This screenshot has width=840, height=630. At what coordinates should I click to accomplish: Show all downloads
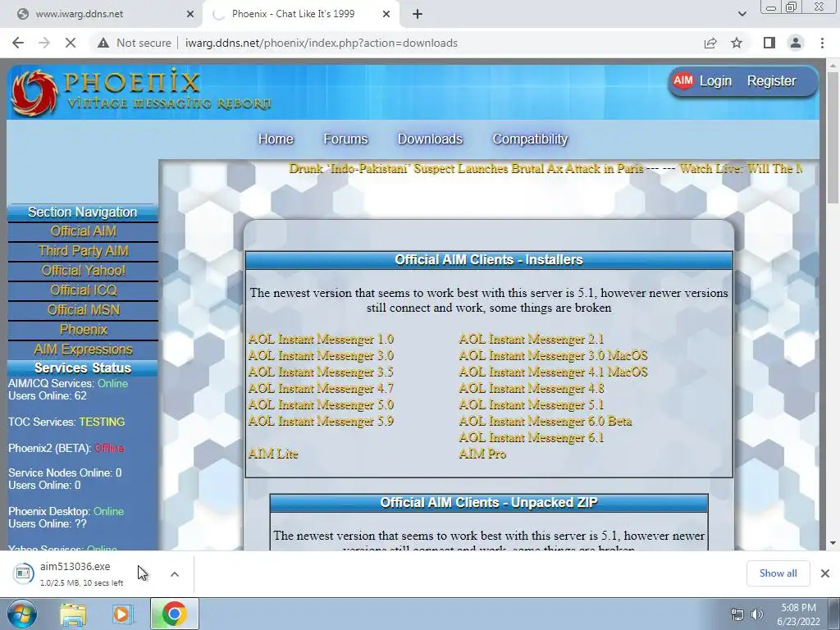pyautogui.click(x=778, y=573)
